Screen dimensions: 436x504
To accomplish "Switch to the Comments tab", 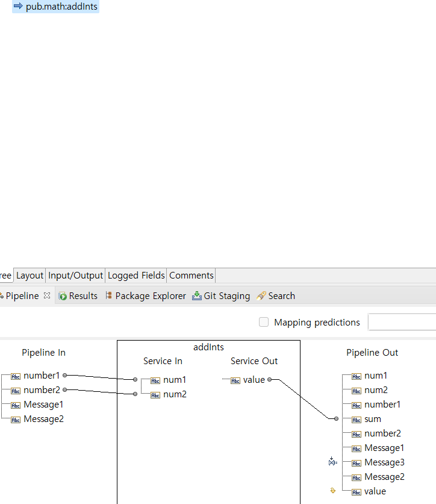I will pyautogui.click(x=191, y=276).
